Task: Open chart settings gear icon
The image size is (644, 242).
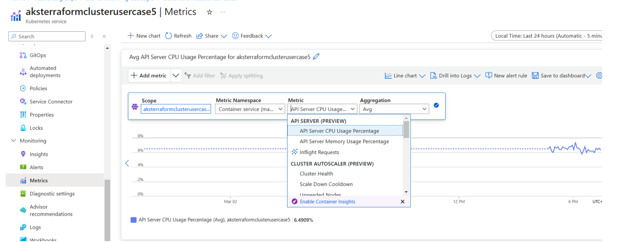Action: (599, 76)
